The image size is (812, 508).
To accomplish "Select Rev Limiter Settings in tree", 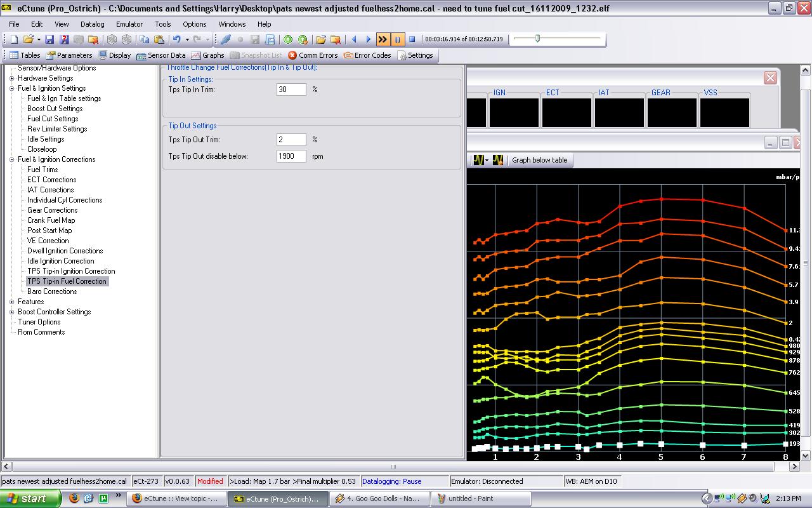I will coord(57,129).
